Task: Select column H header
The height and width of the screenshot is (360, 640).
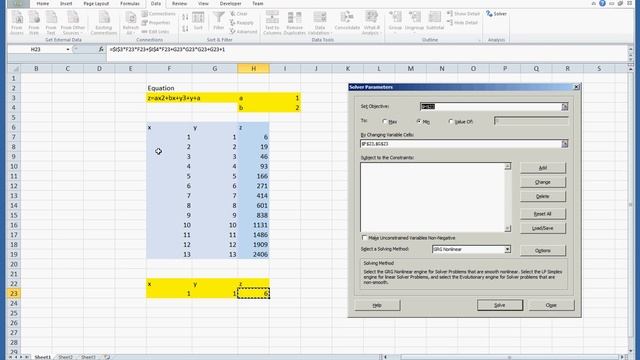Action: pyautogui.click(x=253, y=69)
